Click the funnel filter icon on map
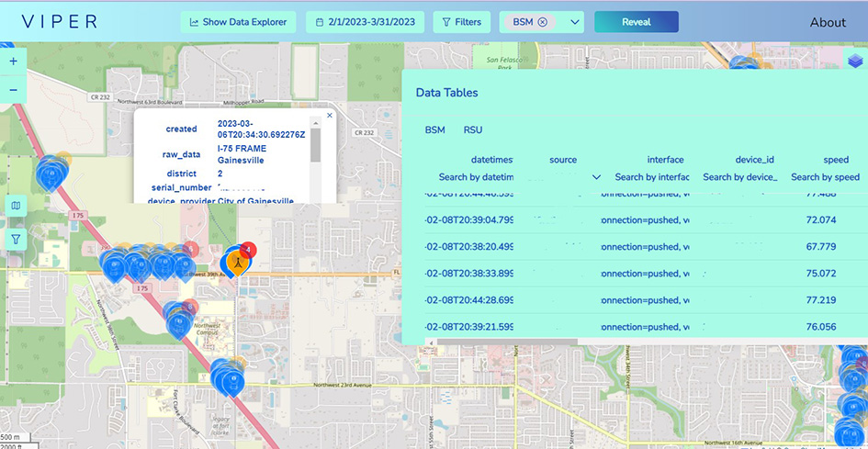 [x=16, y=239]
